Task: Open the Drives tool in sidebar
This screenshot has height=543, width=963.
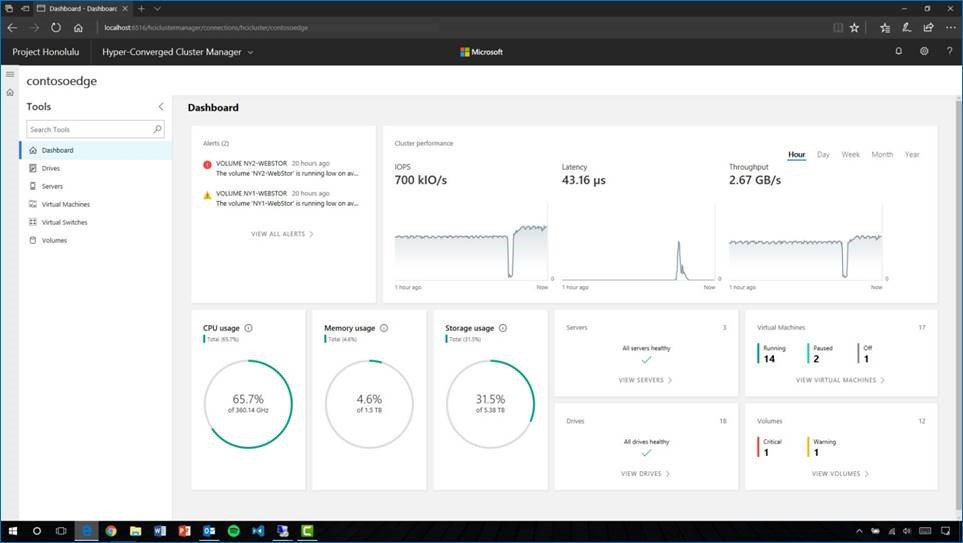Action: pos(96,168)
